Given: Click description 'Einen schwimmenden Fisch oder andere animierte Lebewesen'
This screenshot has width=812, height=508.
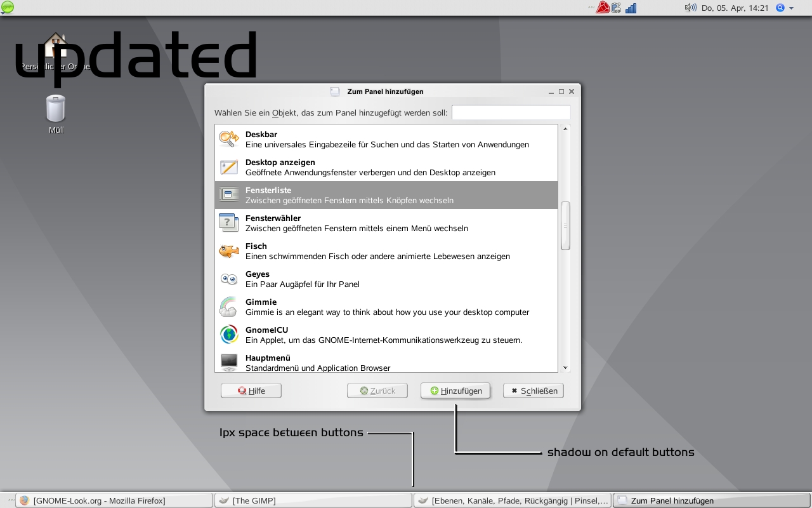Looking at the screenshot, I should (377, 257).
